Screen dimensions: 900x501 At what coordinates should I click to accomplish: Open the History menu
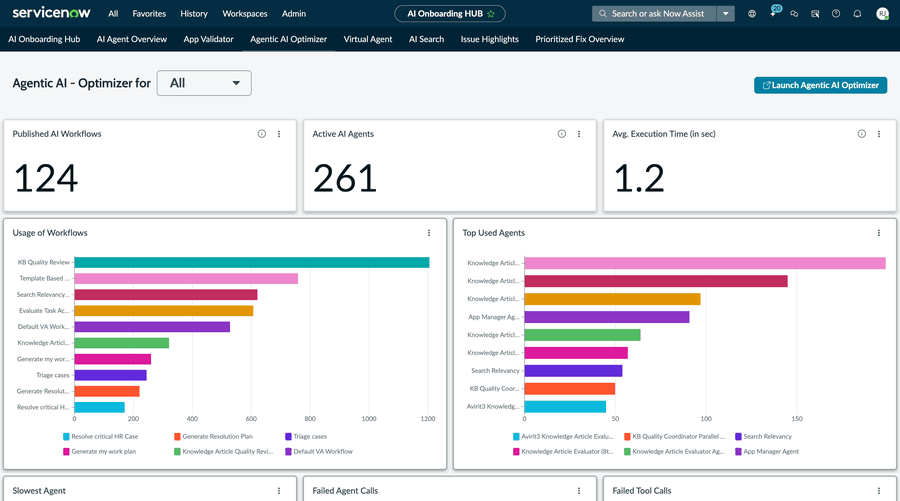click(x=194, y=14)
